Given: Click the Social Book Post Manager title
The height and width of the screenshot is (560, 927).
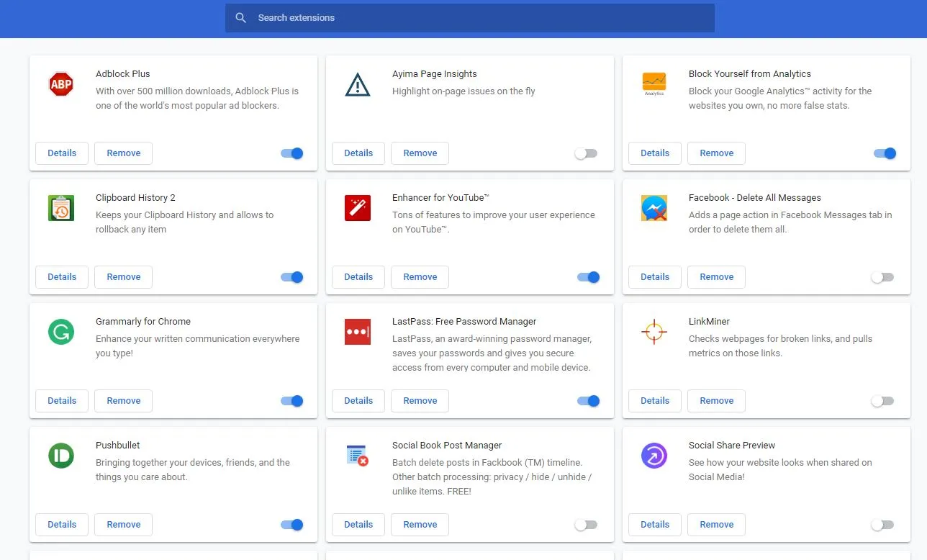Looking at the screenshot, I should pos(447,446).
